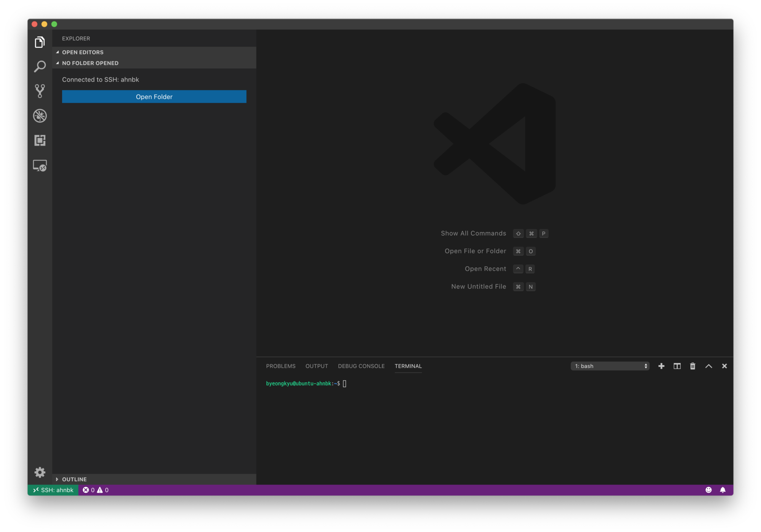Image resolution: width=761 pixels, height=532 pixels.
Task: Open the Source Control view
Action: pyautogui.click(x=40, y=91)
